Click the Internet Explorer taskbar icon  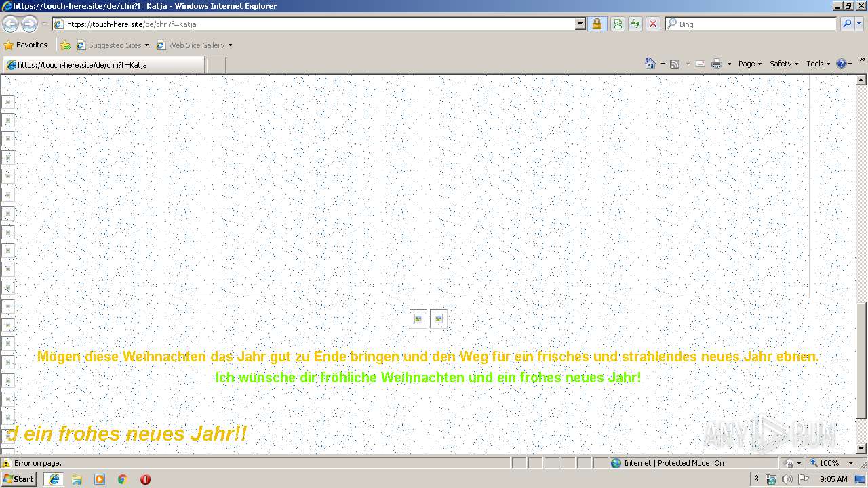[x=54, y=479]
